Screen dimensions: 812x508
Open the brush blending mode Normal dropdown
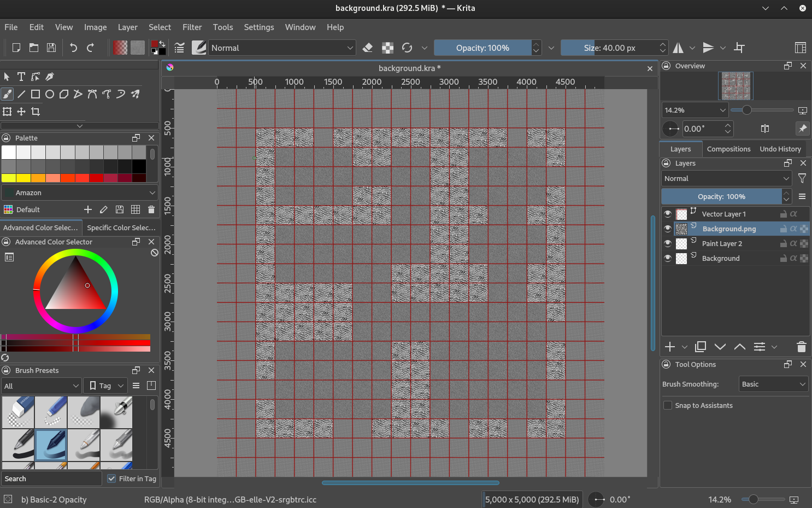(282, 48)
